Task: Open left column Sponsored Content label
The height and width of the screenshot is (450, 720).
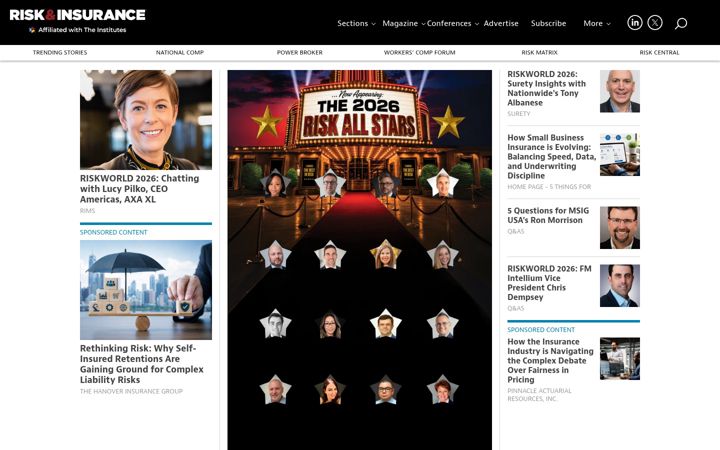Action: pyautogui.click(x=113, y=232)
